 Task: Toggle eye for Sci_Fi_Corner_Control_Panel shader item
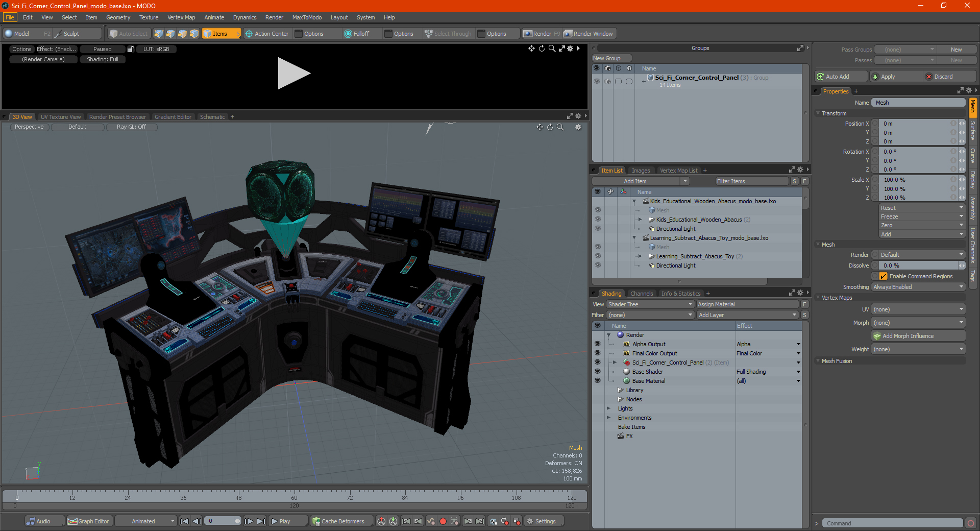[x=597, y=363]
